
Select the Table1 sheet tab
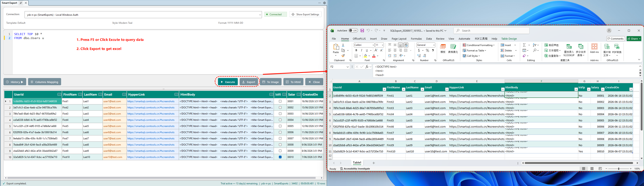point(357,163)
